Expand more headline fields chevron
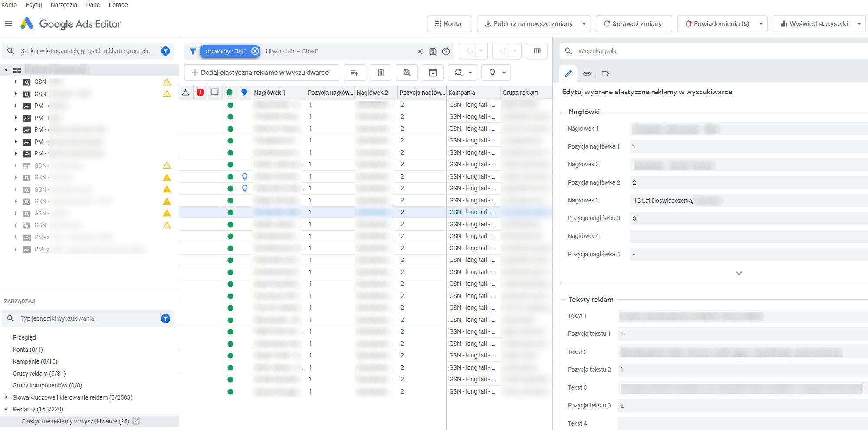Viewport: 868px width, 430px height. click(x=739, y=273)
